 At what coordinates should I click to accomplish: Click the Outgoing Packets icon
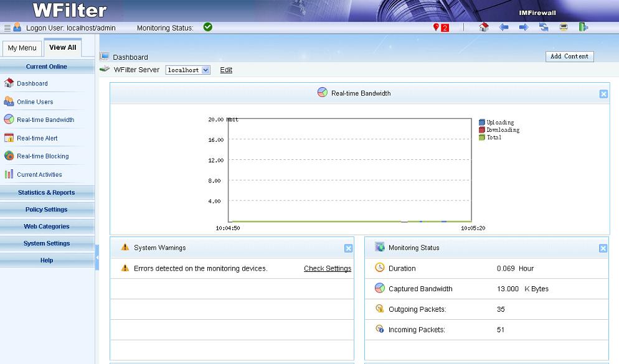tap(379, 309)
